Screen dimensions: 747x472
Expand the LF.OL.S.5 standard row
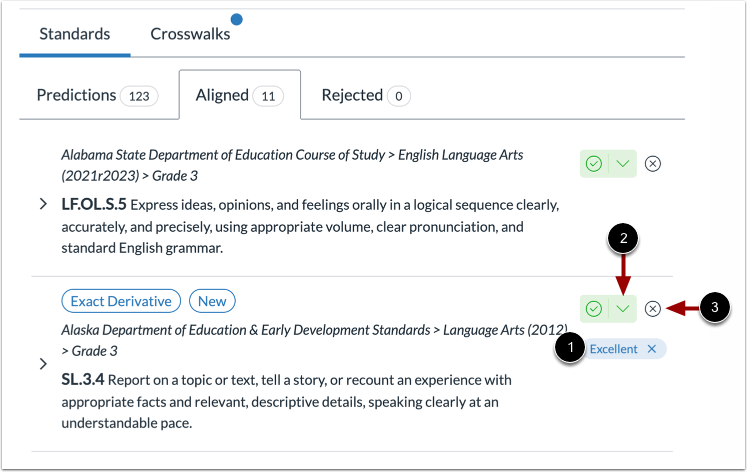(x=43, y=204)
